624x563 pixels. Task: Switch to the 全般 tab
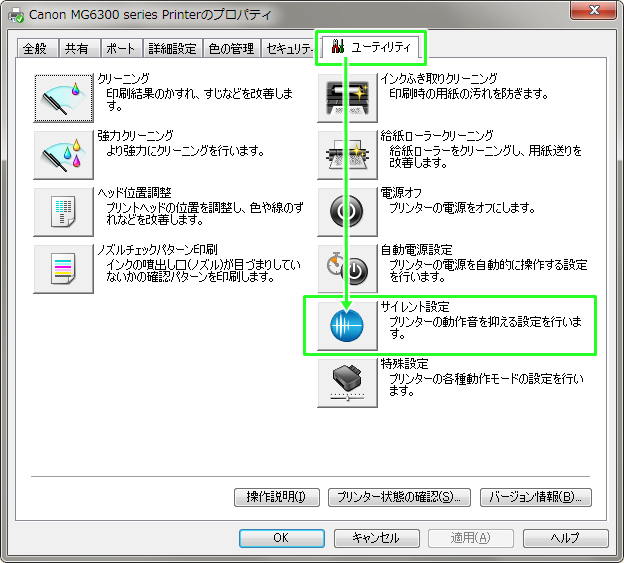[x=37, y=48]
